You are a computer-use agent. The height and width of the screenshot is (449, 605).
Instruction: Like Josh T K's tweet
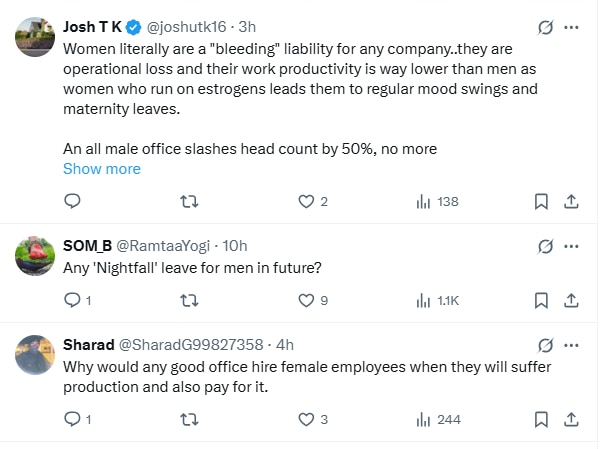[307, 201]
